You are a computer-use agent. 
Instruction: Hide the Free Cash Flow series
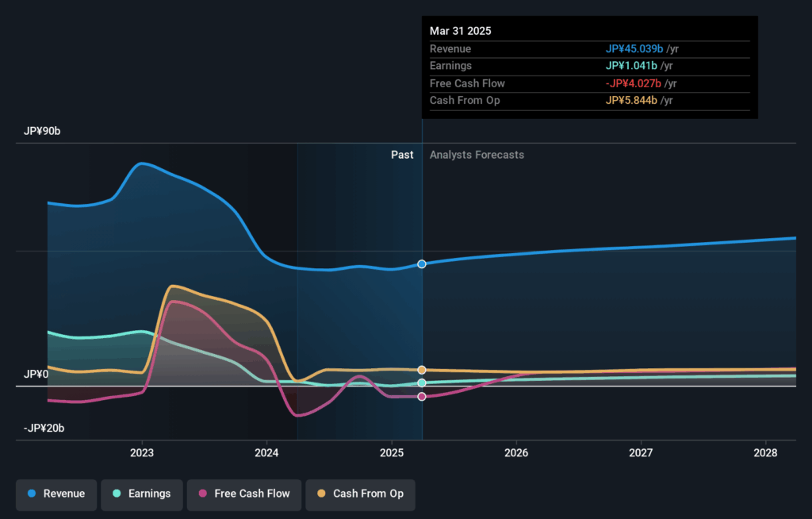point(243,494)
